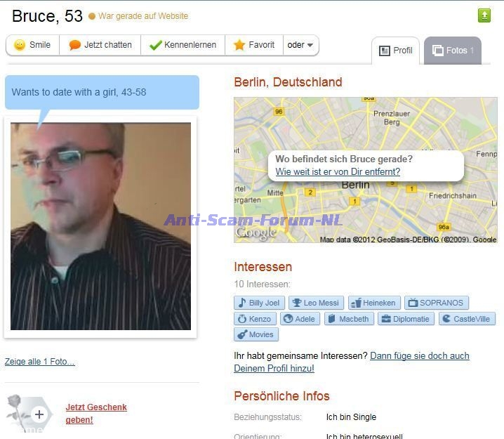Switch to the Profil tab
This screenshot has width=504, height=439.
[x=396, y=51]
